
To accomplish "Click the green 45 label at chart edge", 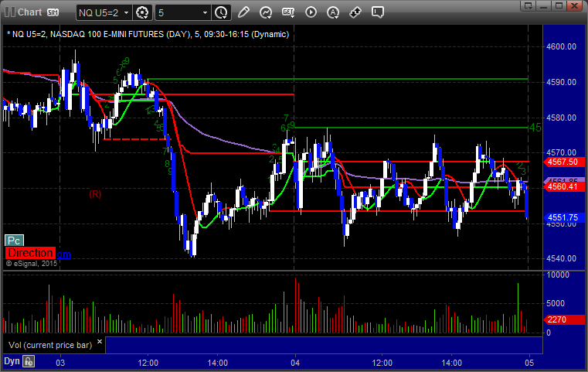I will click(535, 128).
